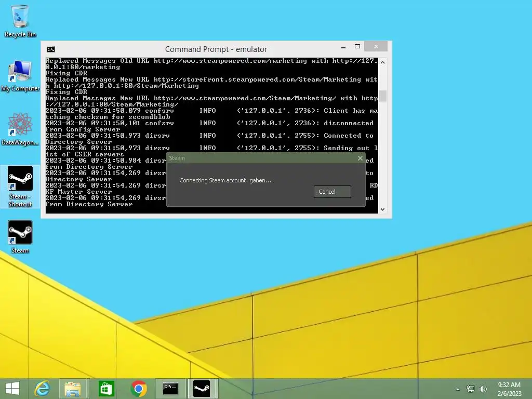Image resolution: width=532 pixels, height=399 pixels.
Task: Click the 'from Config Server' console line
Action: point(83,129)
